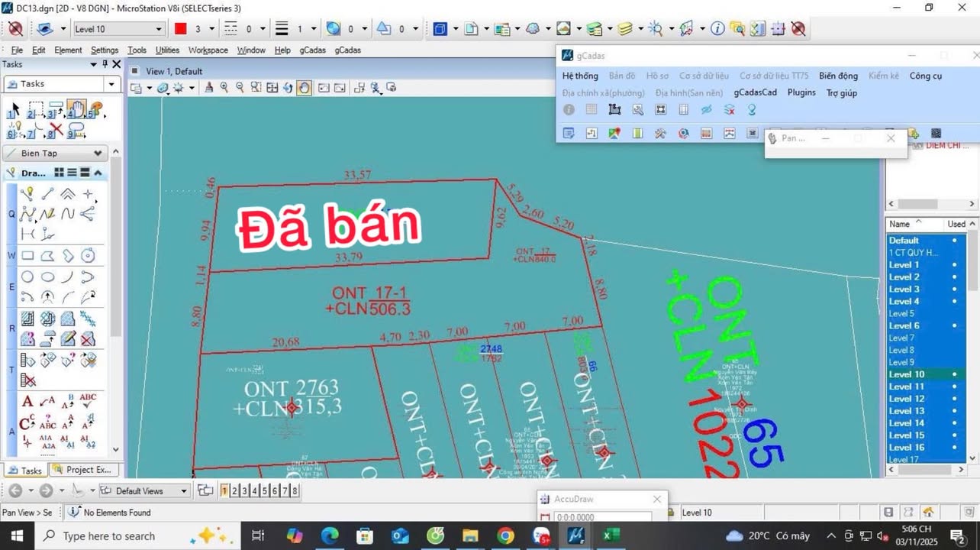The height and width of the screenshot is (550, 980).
Task: Activate the Fit View icon
Action: (272, 88)
